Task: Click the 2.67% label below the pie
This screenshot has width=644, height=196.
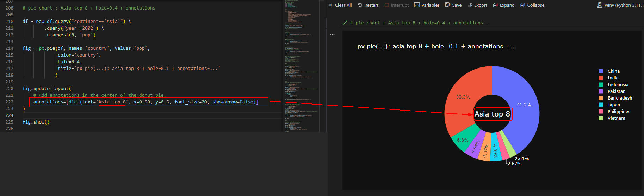Action: point(514,164)
